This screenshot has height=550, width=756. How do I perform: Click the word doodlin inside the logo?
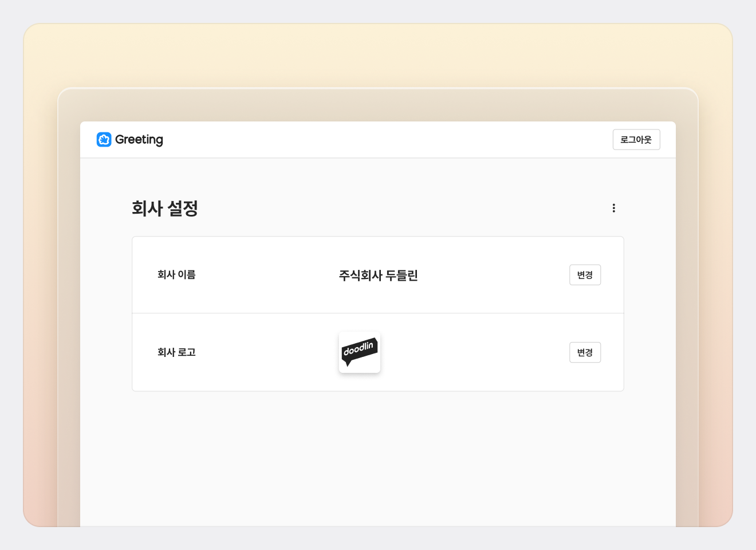(359, 348)
